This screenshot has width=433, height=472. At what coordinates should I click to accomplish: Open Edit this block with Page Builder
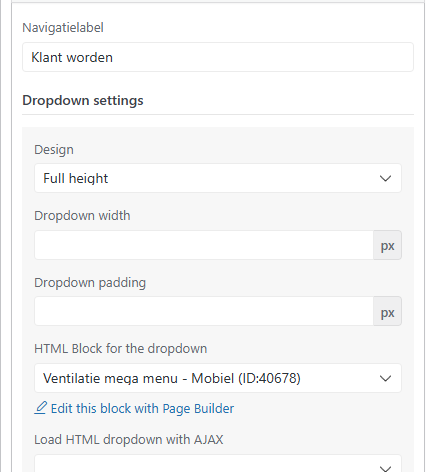142,409
